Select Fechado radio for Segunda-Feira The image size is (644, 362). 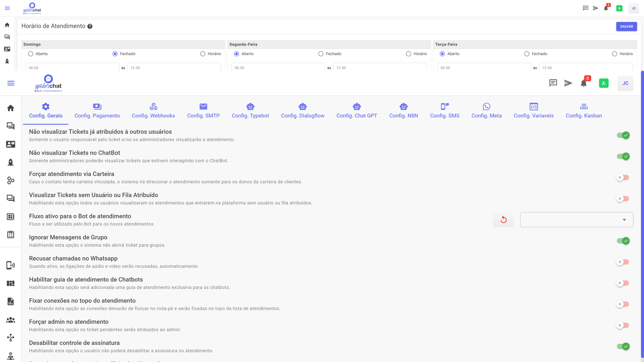[321, 53]
